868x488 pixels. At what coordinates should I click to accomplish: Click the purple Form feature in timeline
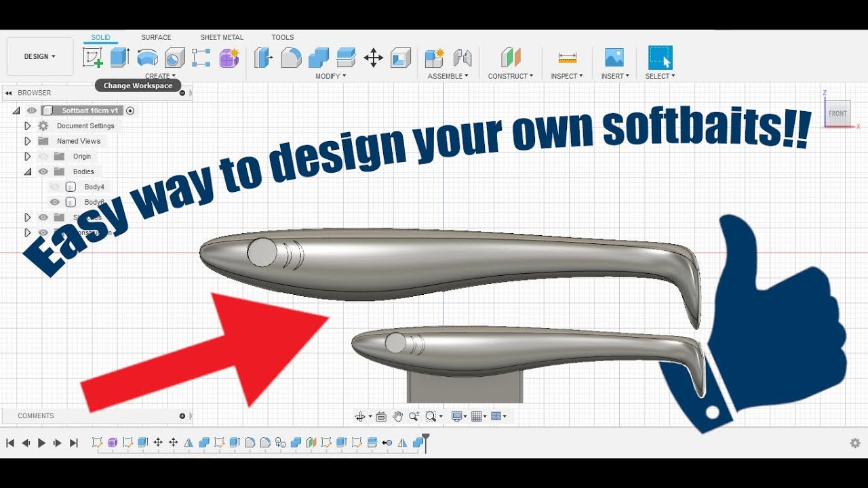tap(112, 443)
